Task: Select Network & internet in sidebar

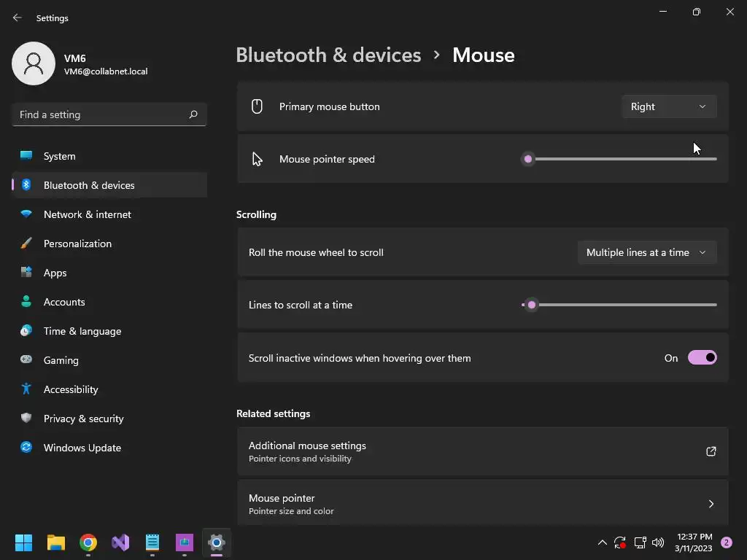Action: coord(109,214)
